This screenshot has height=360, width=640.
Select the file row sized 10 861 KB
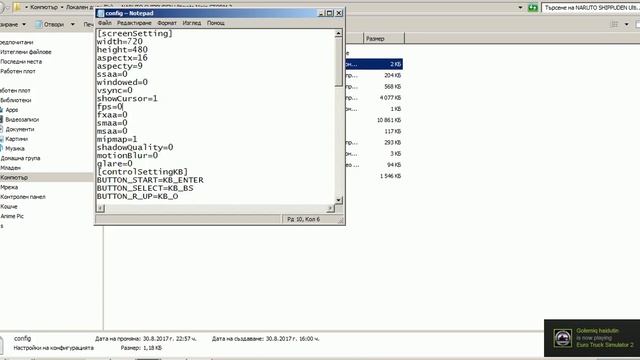click(x=374, y=120)
